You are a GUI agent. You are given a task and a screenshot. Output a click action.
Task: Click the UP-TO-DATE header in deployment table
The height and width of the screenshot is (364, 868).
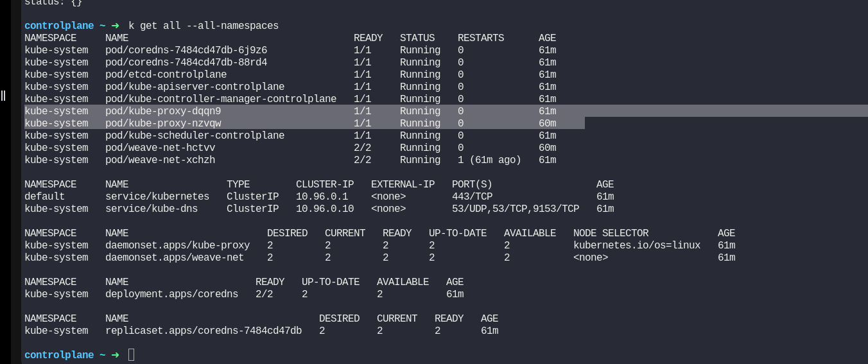(331, 282)
